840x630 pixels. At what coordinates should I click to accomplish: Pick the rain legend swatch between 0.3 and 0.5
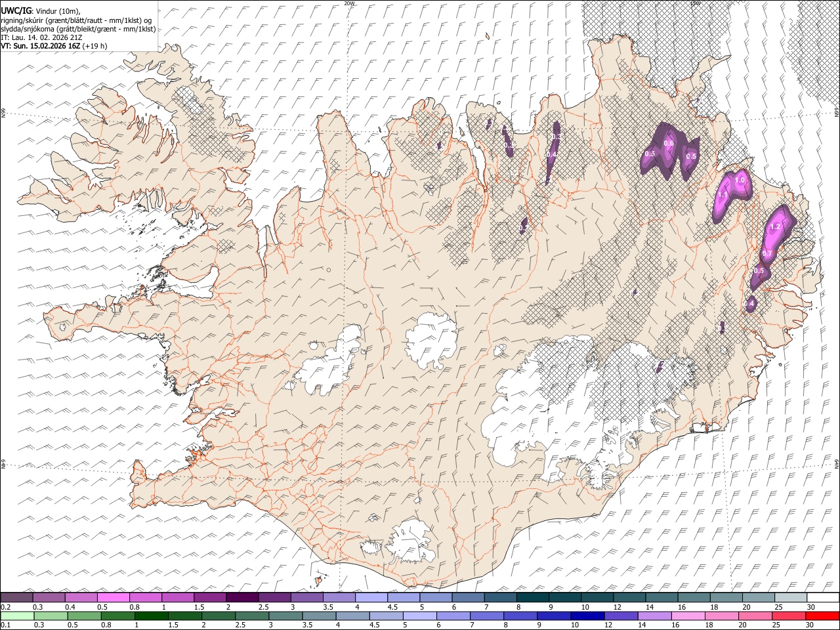(x=50, y=616)
